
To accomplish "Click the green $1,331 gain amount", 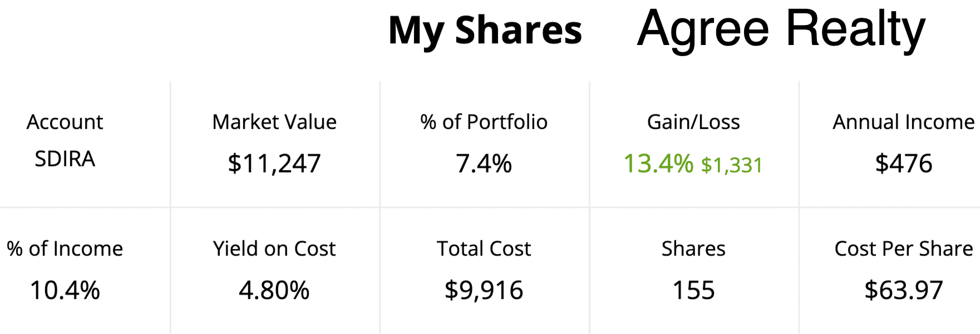I will pyautogui.click(x=732, y=166).
